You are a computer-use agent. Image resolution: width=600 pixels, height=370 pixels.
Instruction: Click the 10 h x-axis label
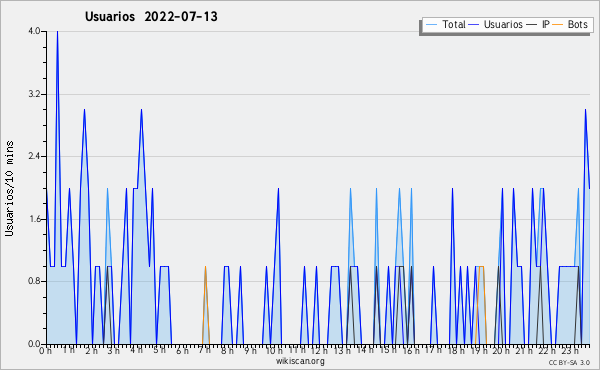pyautogui.click(x=274, y=350)
